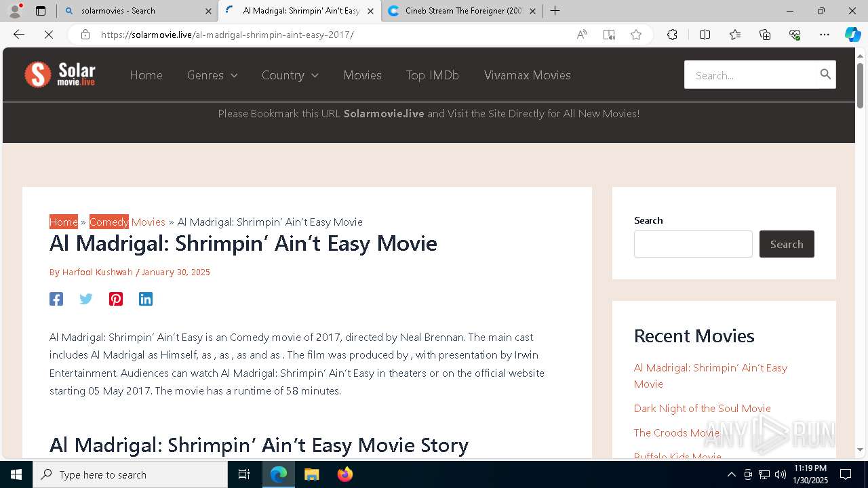Viewport: 868px width, 488px height.
Task: Open Top IMDb in site navigation
Action: [x=433, y=75]
